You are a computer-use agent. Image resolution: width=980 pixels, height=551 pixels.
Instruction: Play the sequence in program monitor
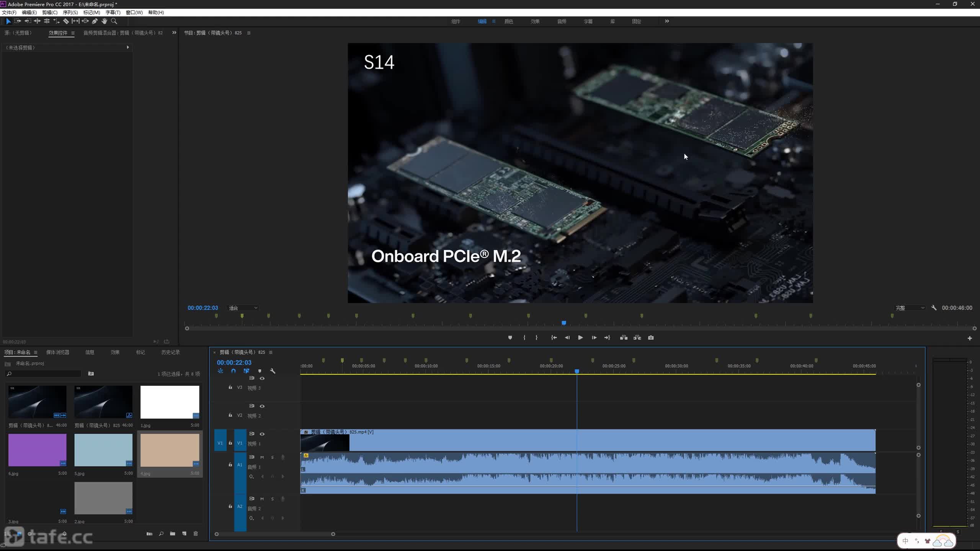580,337
